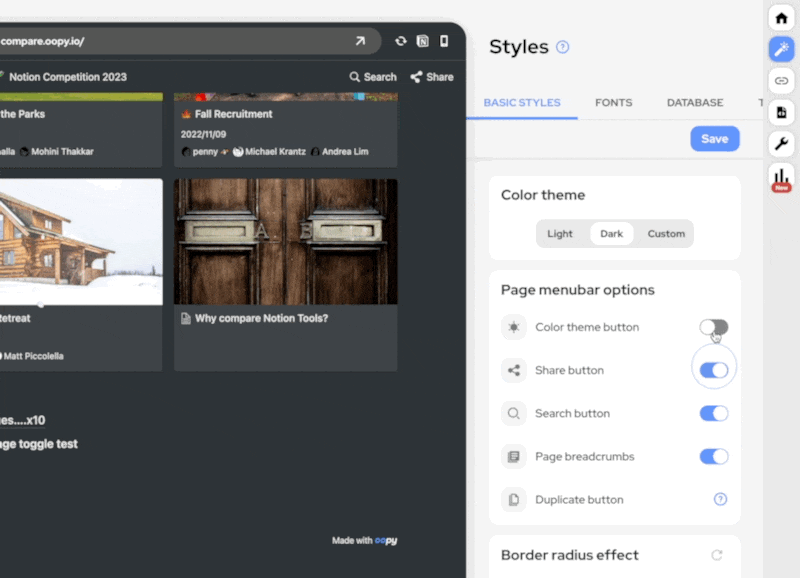Switch to mobile device preview

(444, 41)
